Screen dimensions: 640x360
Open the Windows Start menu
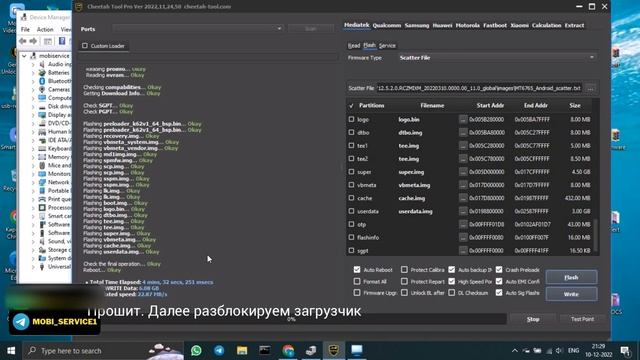pyautogui.click(x=11, y=351)
